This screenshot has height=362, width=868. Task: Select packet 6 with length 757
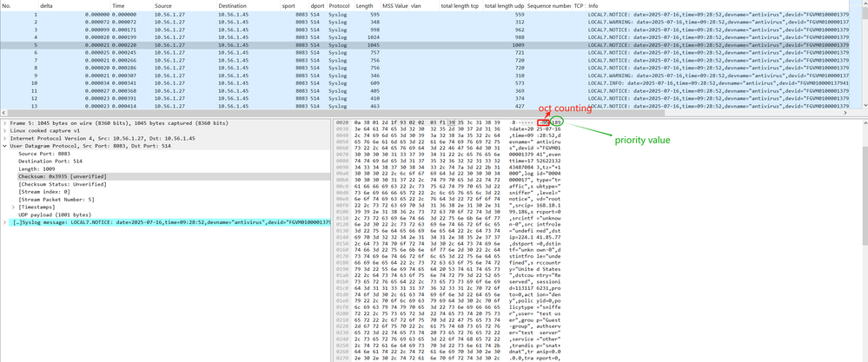[x=425, y=52]
